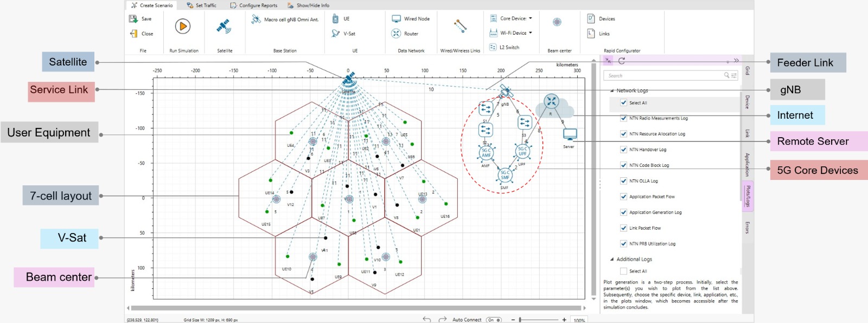Select the Satellite tool icon
Image resolution: width=868 pixels, height=323 pixels.
coord(224,26)
